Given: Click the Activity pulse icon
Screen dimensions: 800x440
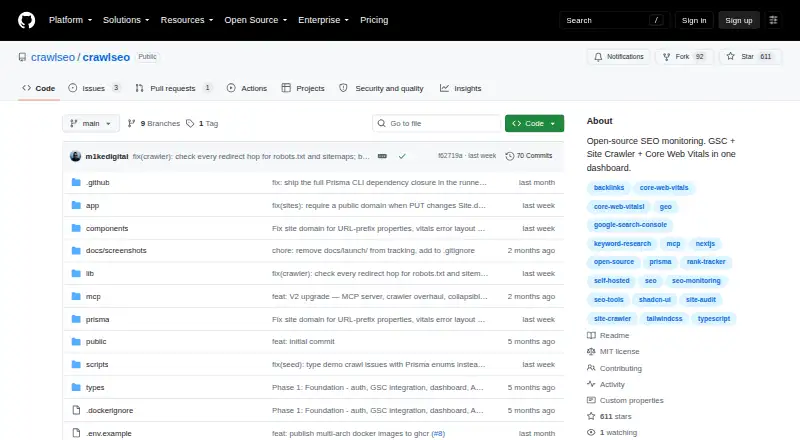Looking at the screenshot, I should 591,384.
